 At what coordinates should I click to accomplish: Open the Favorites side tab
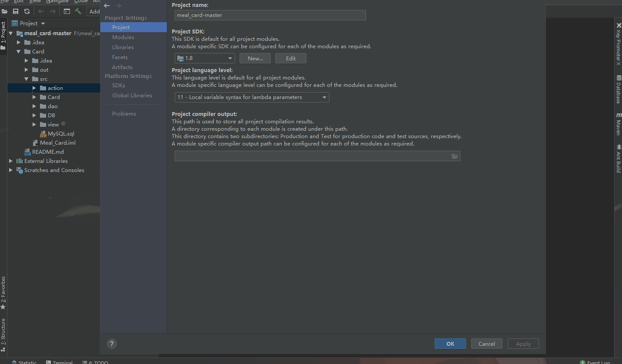click(x=3, y=293)
